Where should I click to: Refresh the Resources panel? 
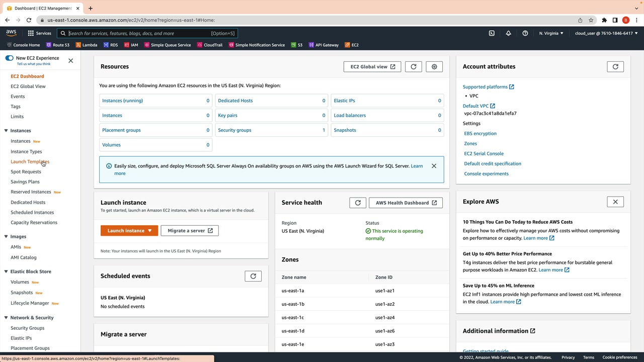coord(414,67)
